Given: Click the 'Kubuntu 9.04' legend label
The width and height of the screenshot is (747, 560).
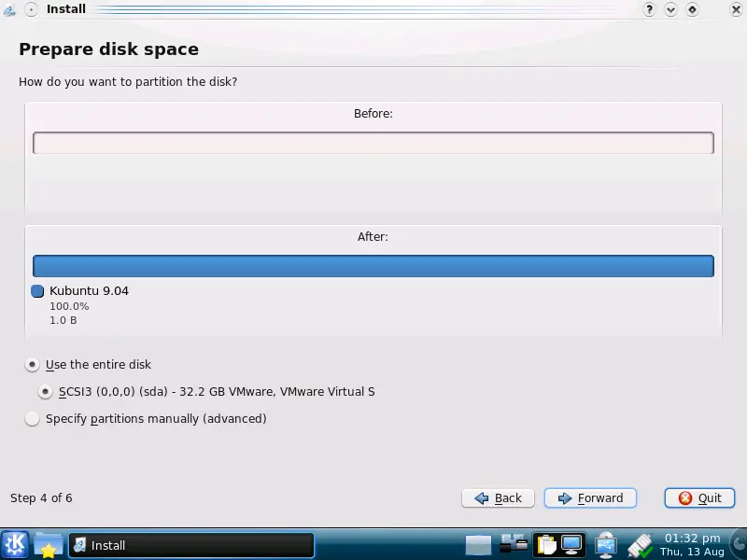Looking at the screenshot, I should pos(89,291).
